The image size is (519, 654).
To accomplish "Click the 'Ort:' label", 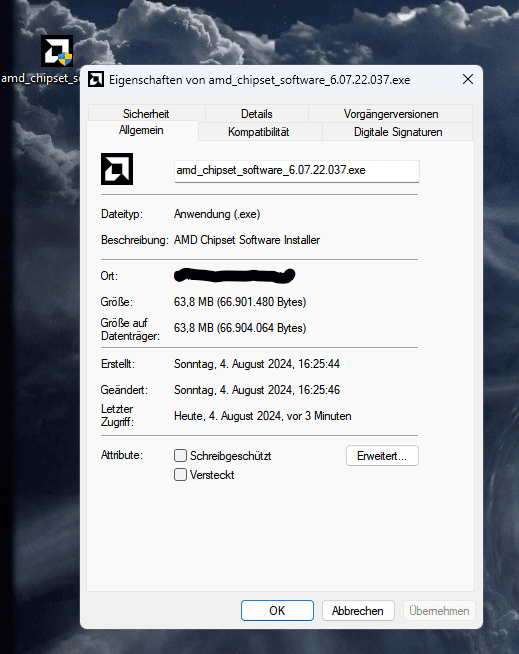I will 109,276.
